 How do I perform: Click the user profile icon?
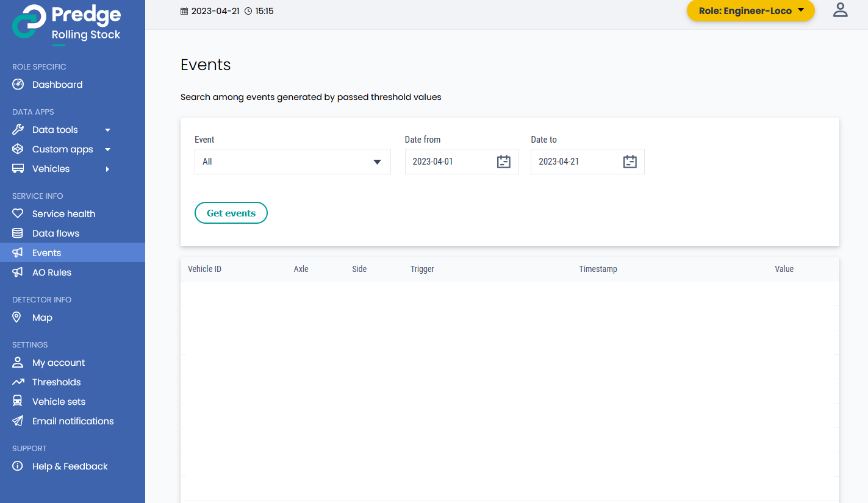click(841, 10)
